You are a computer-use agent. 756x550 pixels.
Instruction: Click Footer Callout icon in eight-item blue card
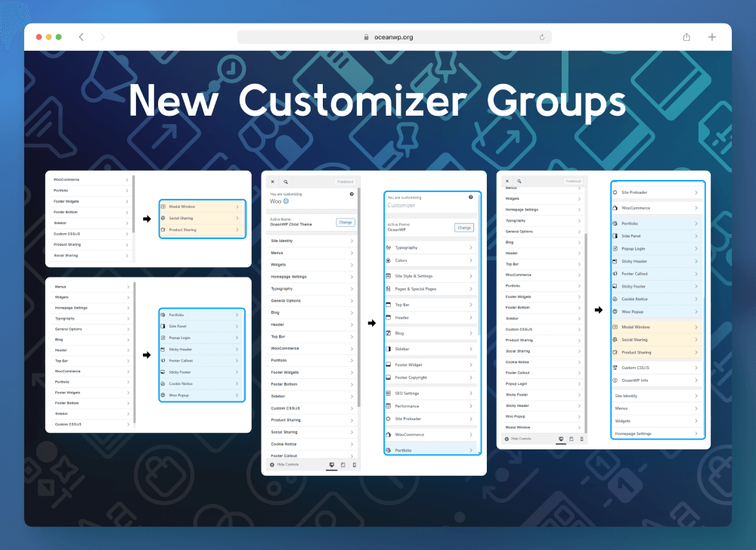(x=163, y=361)
